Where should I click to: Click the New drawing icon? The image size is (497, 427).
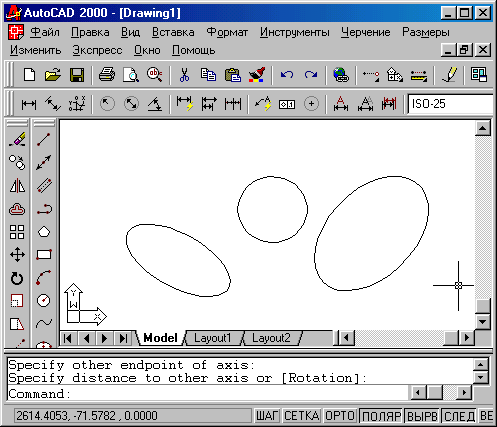click(30, 75)
